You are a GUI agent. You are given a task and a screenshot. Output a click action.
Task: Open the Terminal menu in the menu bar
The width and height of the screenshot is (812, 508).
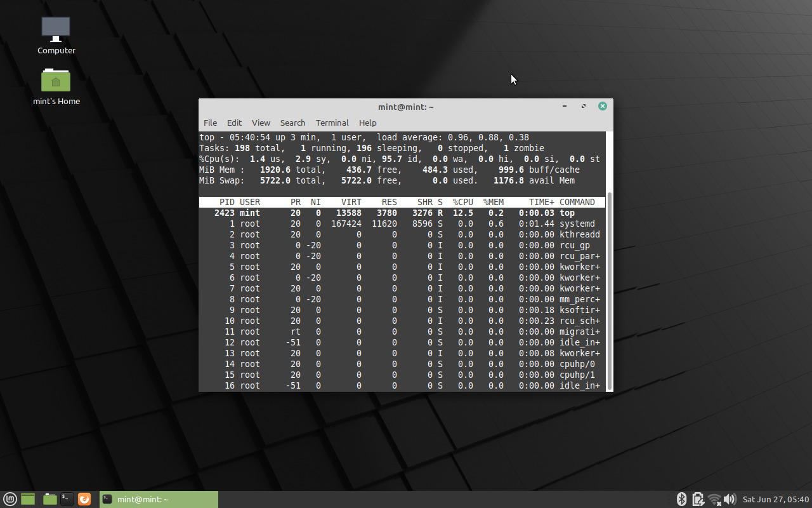coord(332,123)
